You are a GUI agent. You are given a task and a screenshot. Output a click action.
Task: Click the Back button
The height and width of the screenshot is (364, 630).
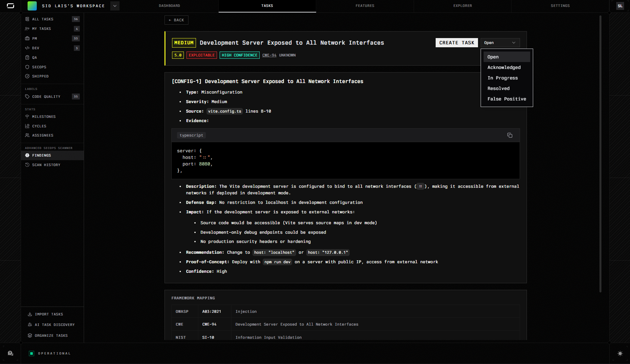point(176,20)
